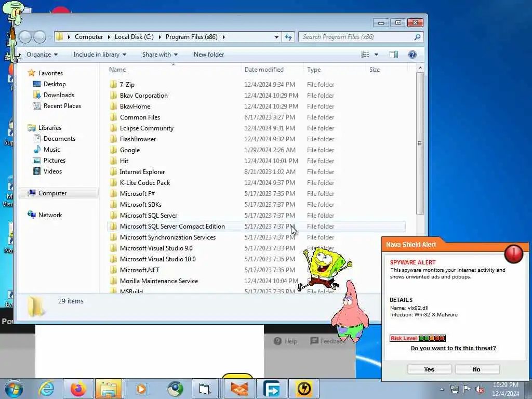This screenshot has height=399, width=532.
Task: Open the Share with menu
Action: click(160, 55)
